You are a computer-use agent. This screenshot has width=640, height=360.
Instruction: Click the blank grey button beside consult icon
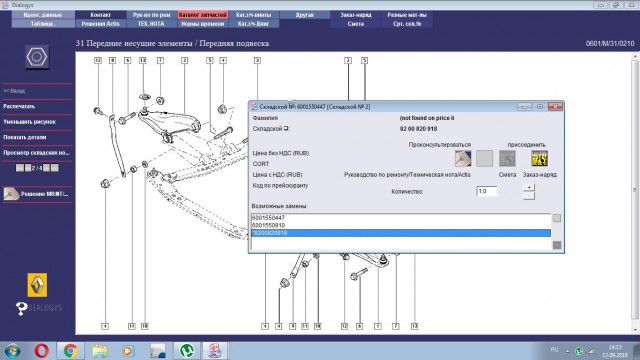click(484, 158)
